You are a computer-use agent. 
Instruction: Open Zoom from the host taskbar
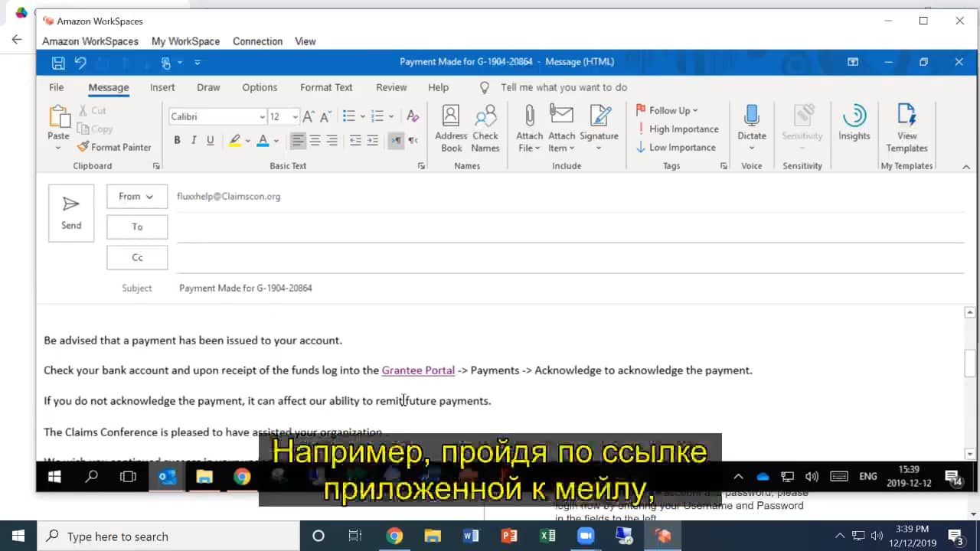coord(586,536)
